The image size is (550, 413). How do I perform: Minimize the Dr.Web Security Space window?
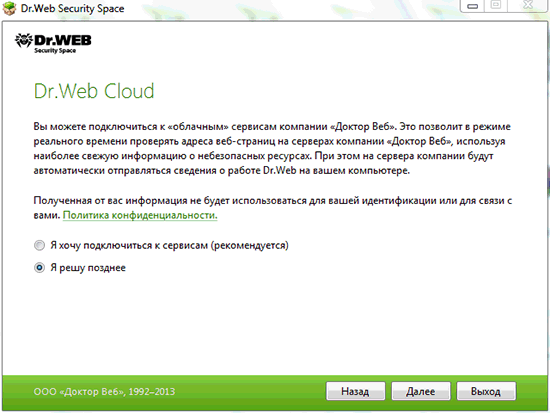pos(472,6)
